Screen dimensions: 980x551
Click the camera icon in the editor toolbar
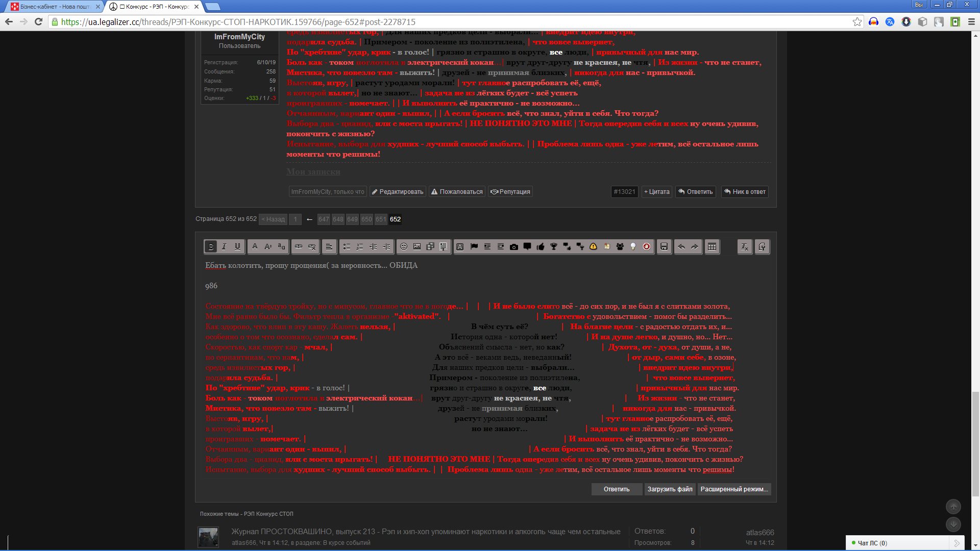point(514,247)
